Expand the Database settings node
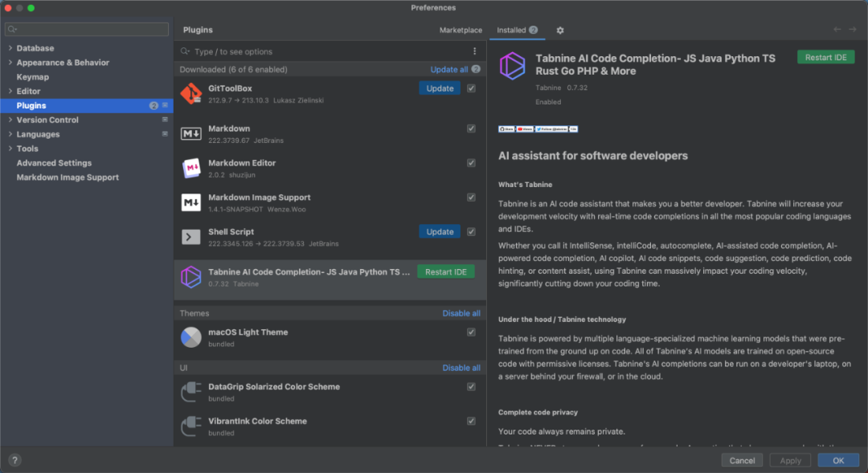Viewport: 868px width, 473px height. (x=10, y=48)
